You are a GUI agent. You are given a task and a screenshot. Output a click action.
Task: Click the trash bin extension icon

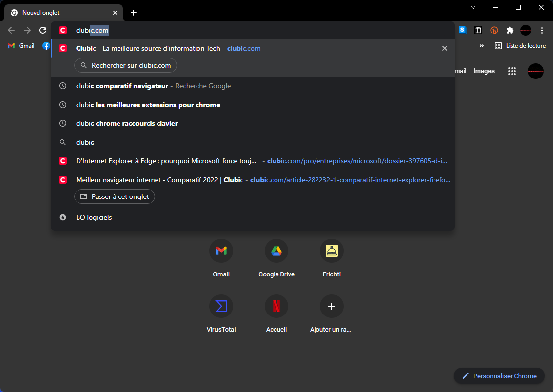pyautogui.click(x=478, y=30)
